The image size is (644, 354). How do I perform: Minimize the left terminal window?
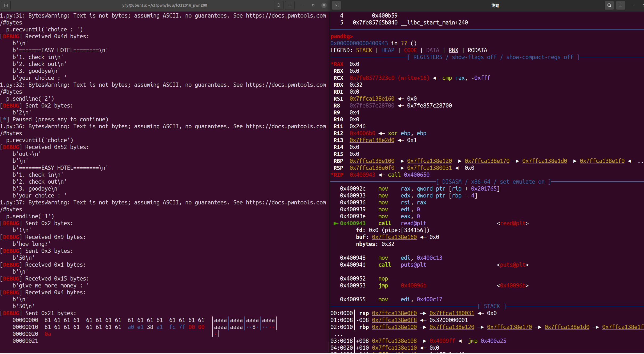pos(303,5)
